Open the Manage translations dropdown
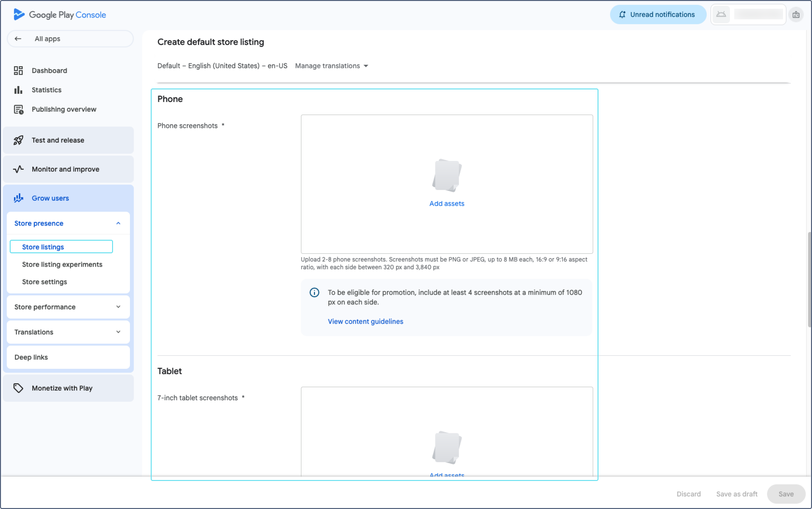This screenshot has height=509, width=812. click(x=332, y=66)
